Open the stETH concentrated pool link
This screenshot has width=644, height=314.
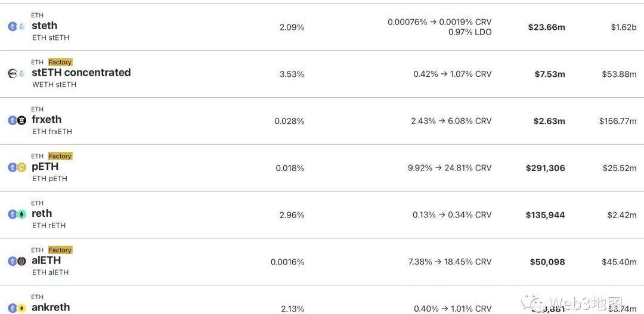point(81,72)
